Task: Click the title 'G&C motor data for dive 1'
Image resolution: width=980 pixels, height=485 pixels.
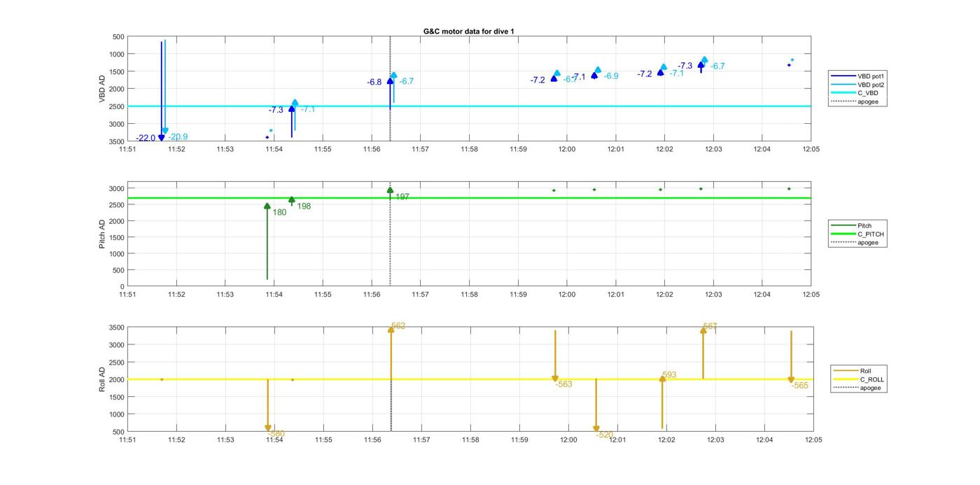Action: pyautogui.click(x=469, y=31)
